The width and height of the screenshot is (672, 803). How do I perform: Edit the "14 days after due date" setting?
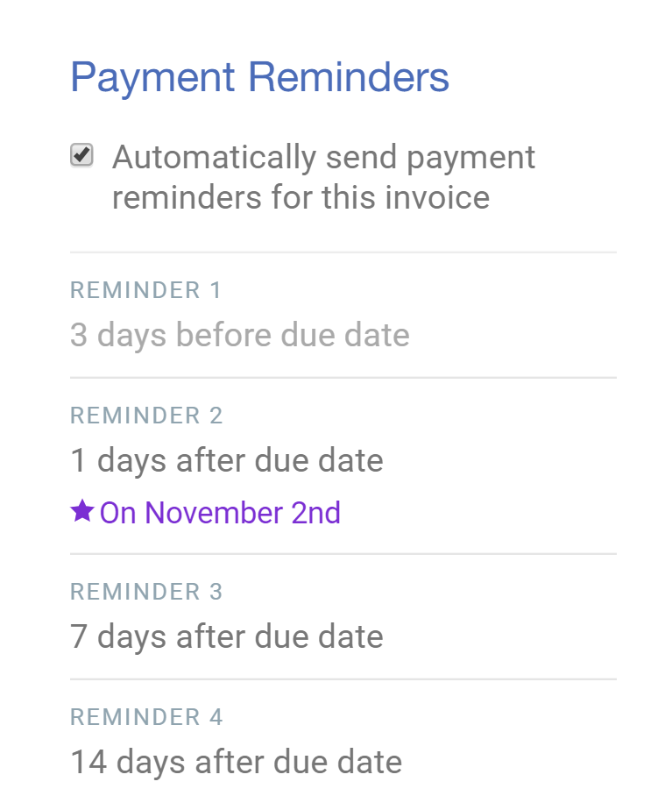tap(236, 762)
